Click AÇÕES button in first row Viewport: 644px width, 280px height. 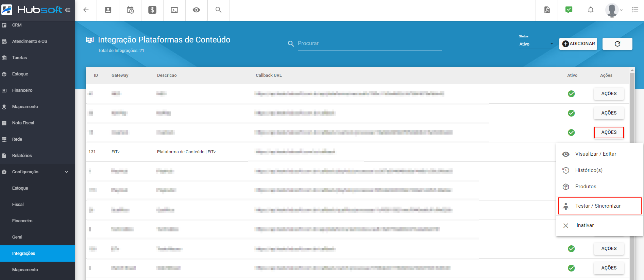click(609, 93)
